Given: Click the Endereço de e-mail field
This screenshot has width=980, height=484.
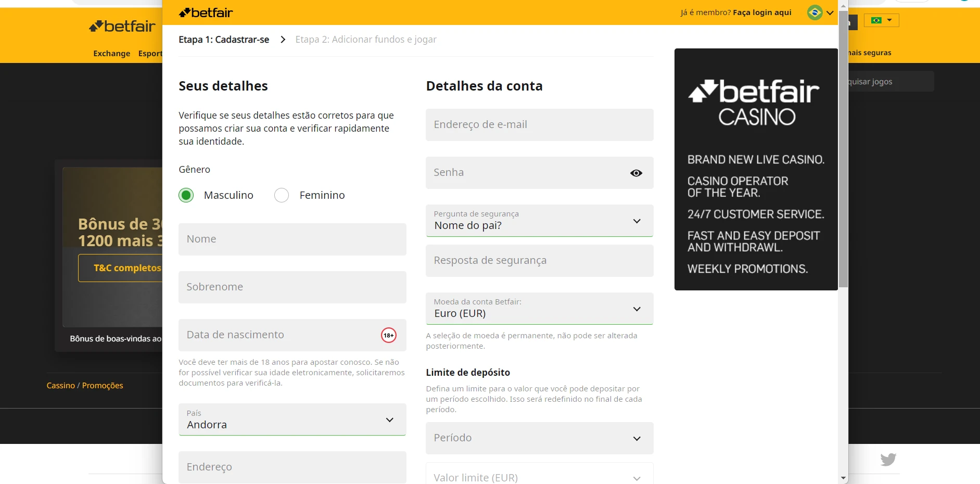Looking at the screenshot, I should pos(540,125).
